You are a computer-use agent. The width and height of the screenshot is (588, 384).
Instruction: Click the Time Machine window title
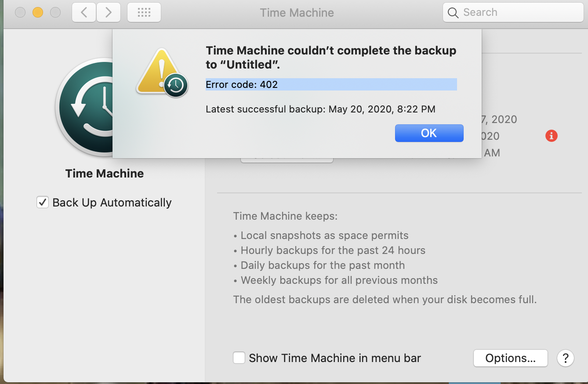[297, 13]
